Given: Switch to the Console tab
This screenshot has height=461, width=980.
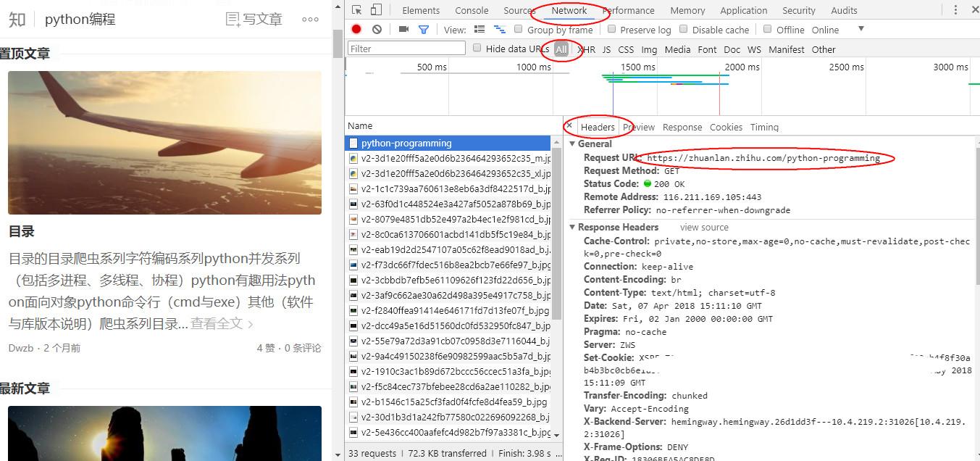Looking at the screenshot, I should click(x=472, y=10).
